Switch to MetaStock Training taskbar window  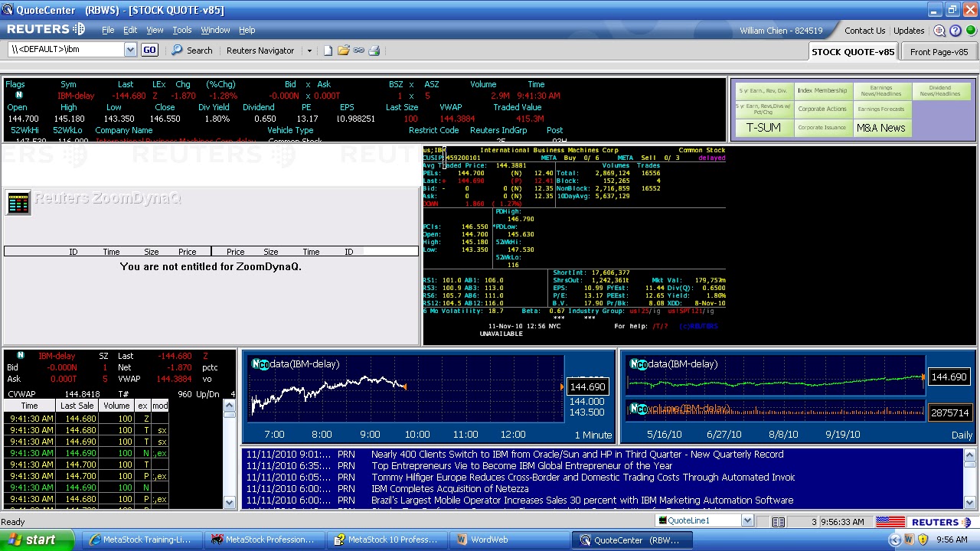point(142,540)
